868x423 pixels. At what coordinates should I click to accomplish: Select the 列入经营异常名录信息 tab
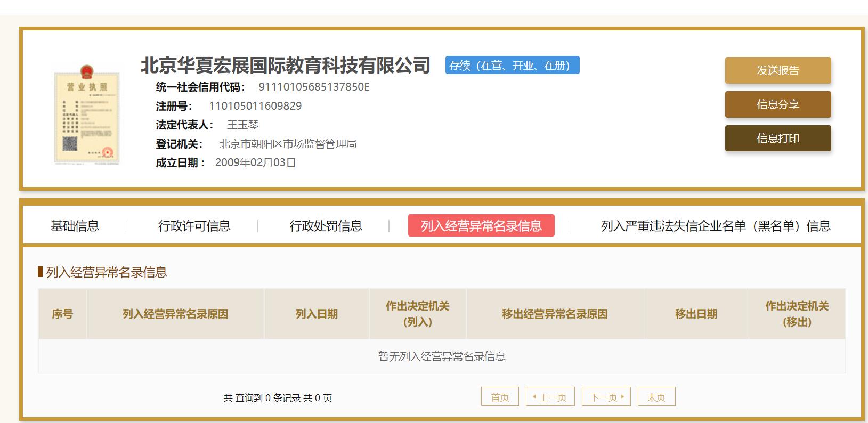[481, 225]
